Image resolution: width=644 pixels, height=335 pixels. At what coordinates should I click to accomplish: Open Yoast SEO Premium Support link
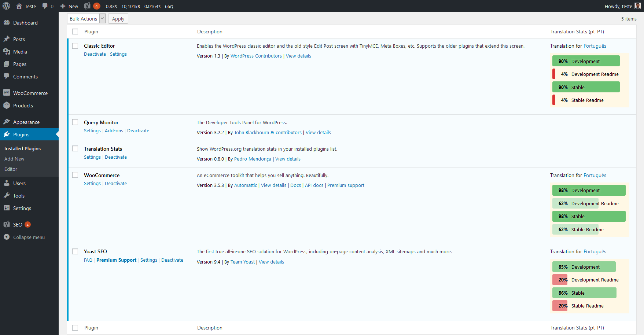click(x=117, y=260)
